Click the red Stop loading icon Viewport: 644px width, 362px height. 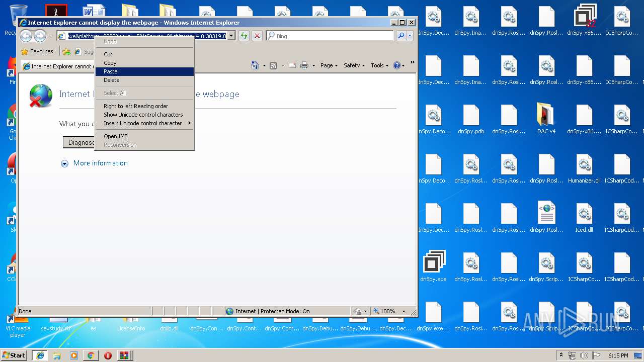point(257,36)
